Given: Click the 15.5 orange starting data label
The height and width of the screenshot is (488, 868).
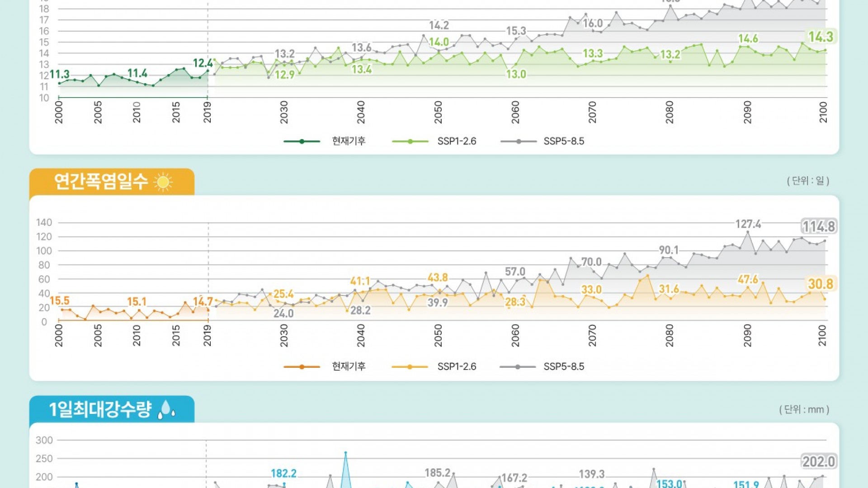Looking at the screenshot, I should pyautogui.click(x=60, y=301).
